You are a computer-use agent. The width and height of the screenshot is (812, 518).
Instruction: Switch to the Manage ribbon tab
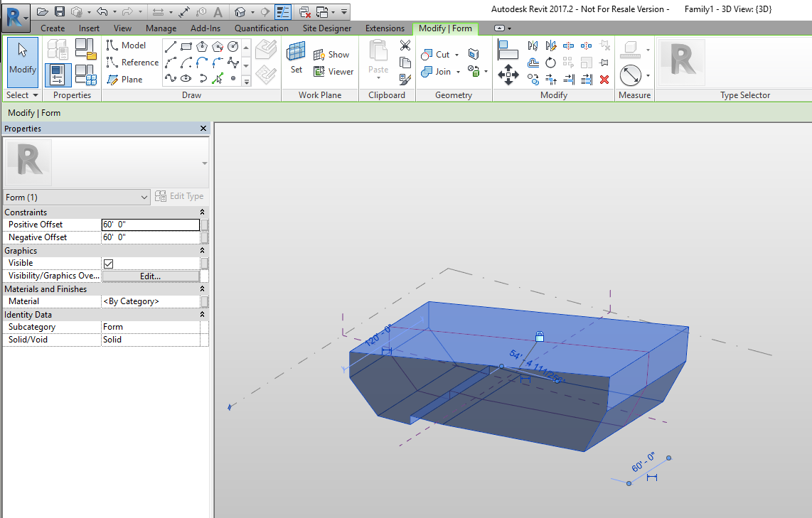coord(161,28)
